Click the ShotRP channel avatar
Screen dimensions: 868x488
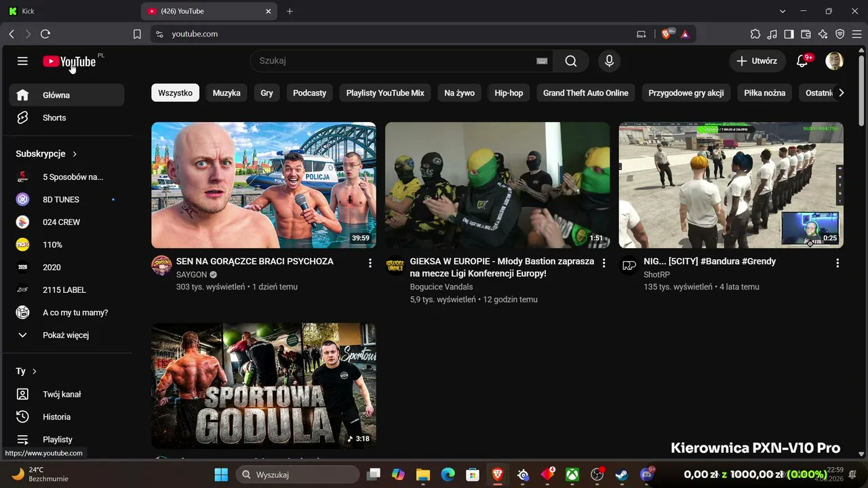tap(629, 266)
